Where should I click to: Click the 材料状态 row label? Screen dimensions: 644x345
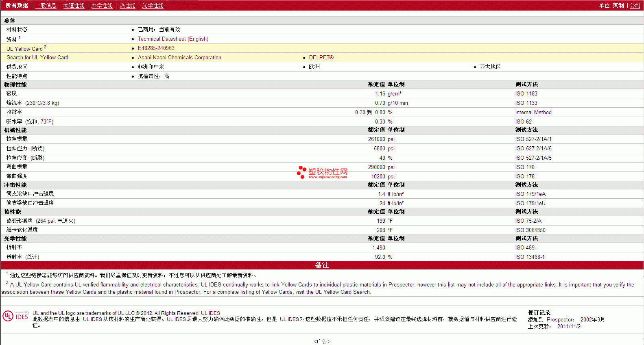tap(17, 29)
